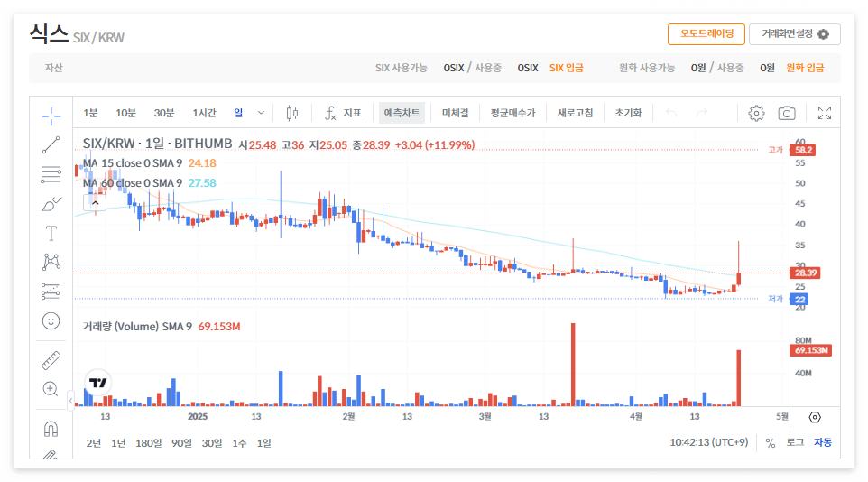Select the 1시간 interval

(204, 113)
